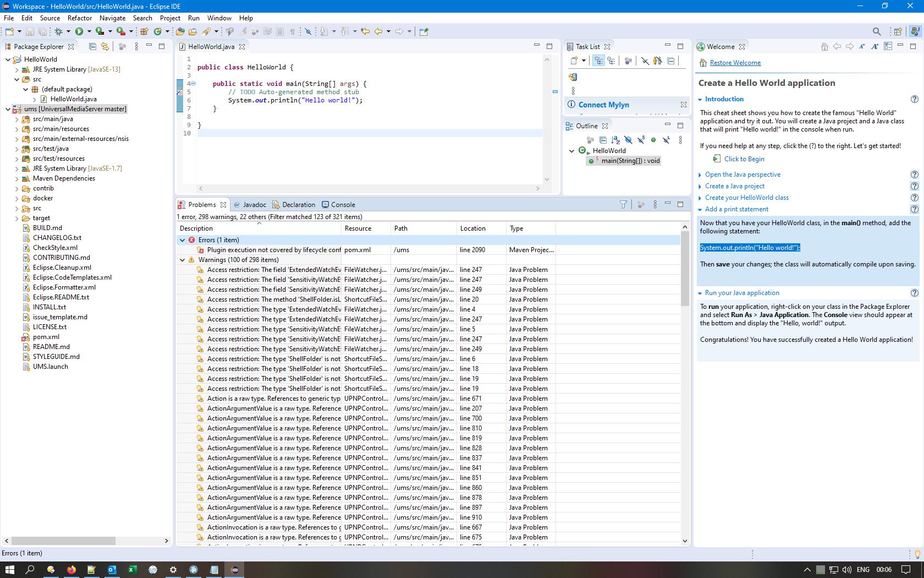Switch to the Console tab
This screenshot has width=924, height=578.
(338, 204)
